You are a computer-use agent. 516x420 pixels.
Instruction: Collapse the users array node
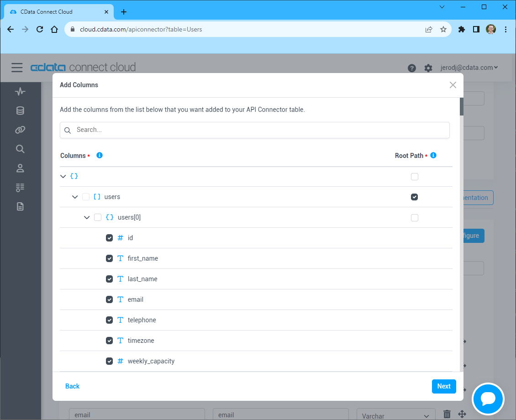click(75, 197)
